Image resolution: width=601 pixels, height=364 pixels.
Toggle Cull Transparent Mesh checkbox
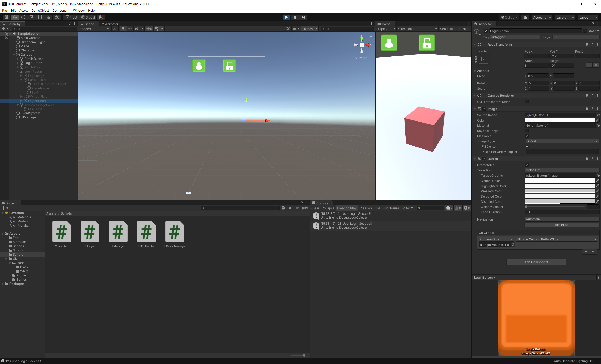click(527, 102)
